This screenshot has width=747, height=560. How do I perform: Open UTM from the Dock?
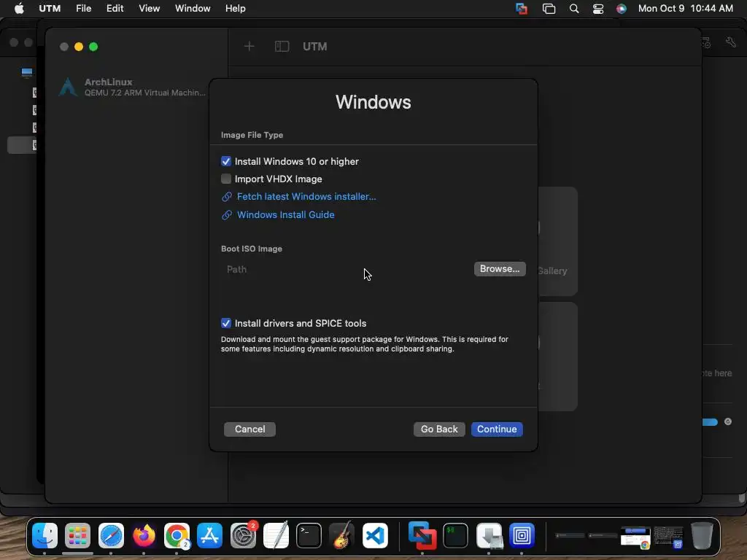point(522,535)
